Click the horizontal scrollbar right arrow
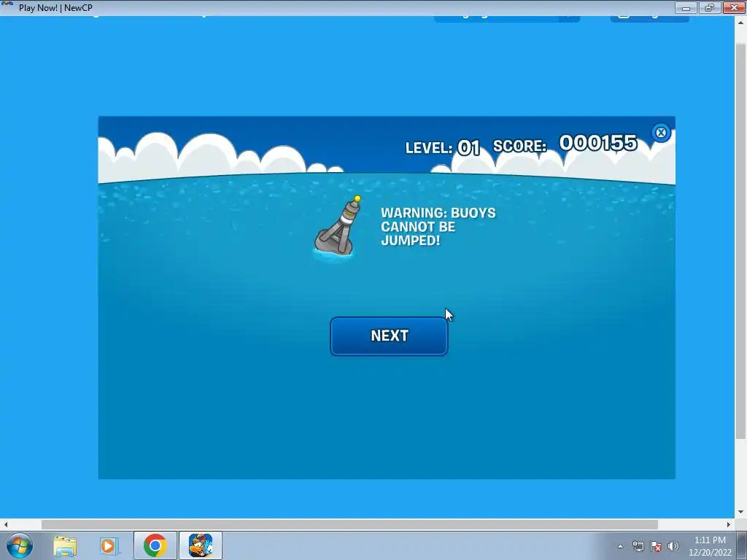Viewport: 747px width, 560px height. pyautogui.click(x=729, y=524)
